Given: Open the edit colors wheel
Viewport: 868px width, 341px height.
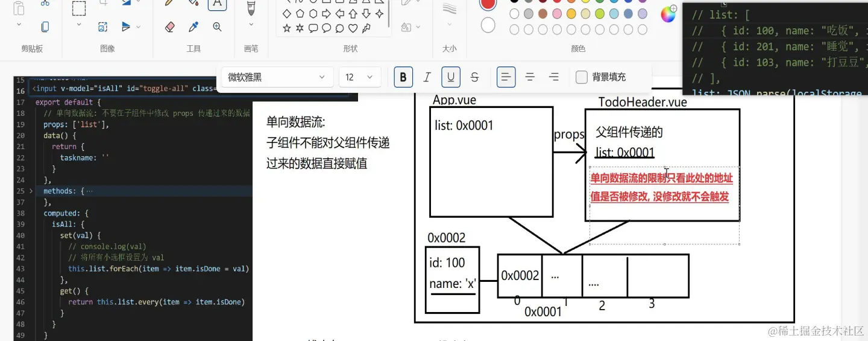Looking at the screenshot, I should point(668,14).
